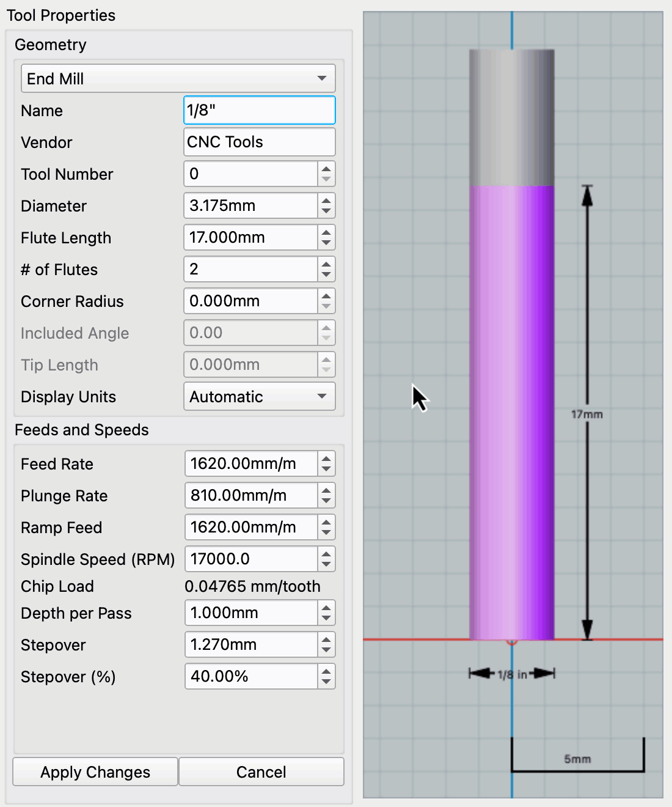Viewport: 672px width, 807px height.
Task: Click the Name input field
Action: (259, 111)
